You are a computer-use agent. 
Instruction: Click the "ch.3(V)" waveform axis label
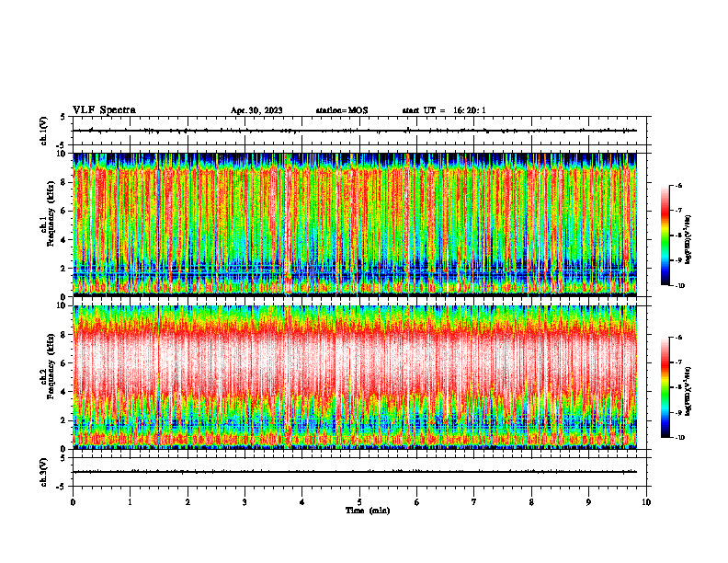(x=44, y=472)
